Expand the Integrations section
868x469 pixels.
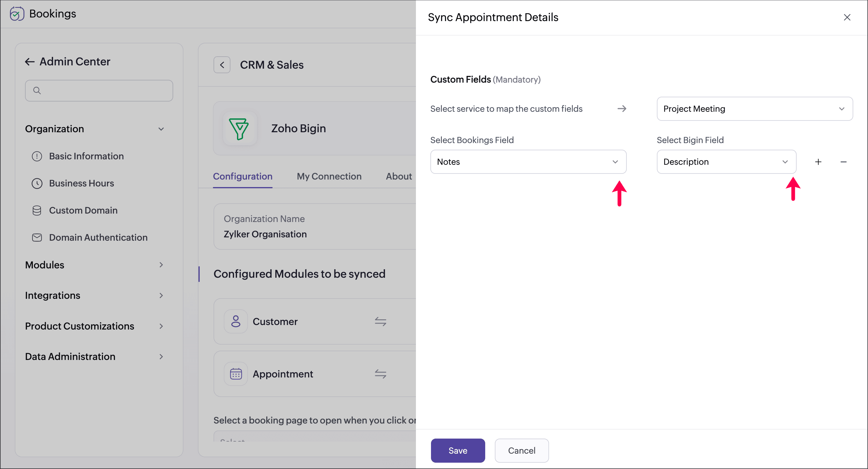(x=161, y=295)
